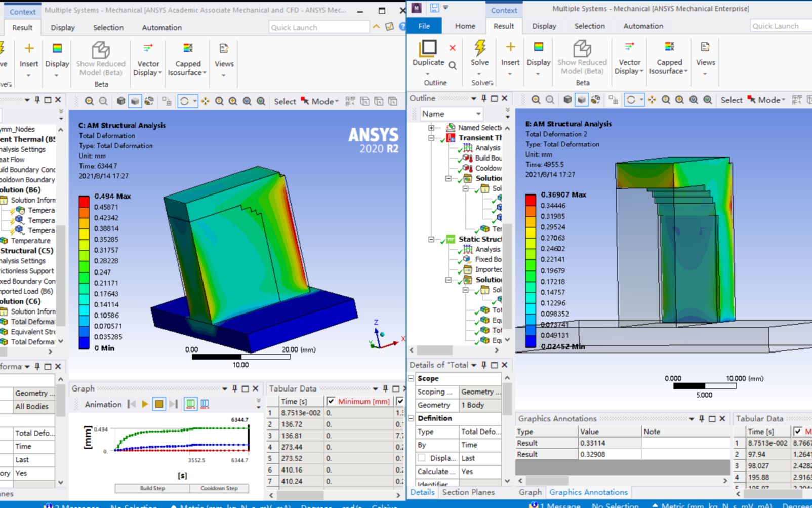Collapse Definition section in Details
This screenshot has width=812, height=508.
click(x=411, y=418)
